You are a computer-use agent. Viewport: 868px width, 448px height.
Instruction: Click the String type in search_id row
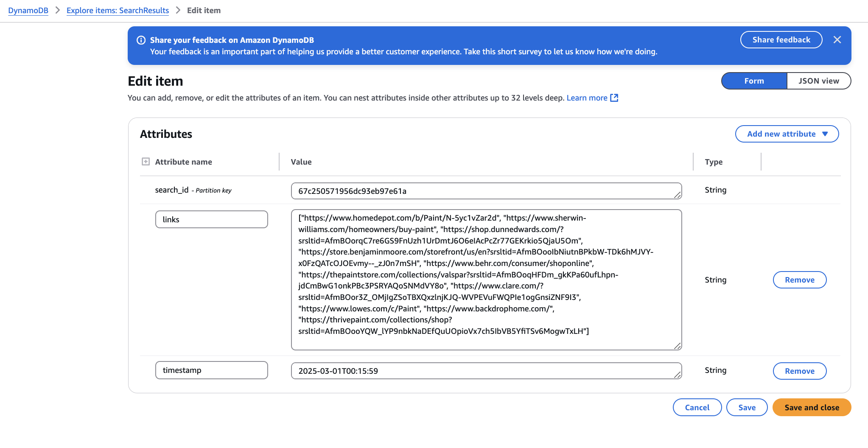715,190
